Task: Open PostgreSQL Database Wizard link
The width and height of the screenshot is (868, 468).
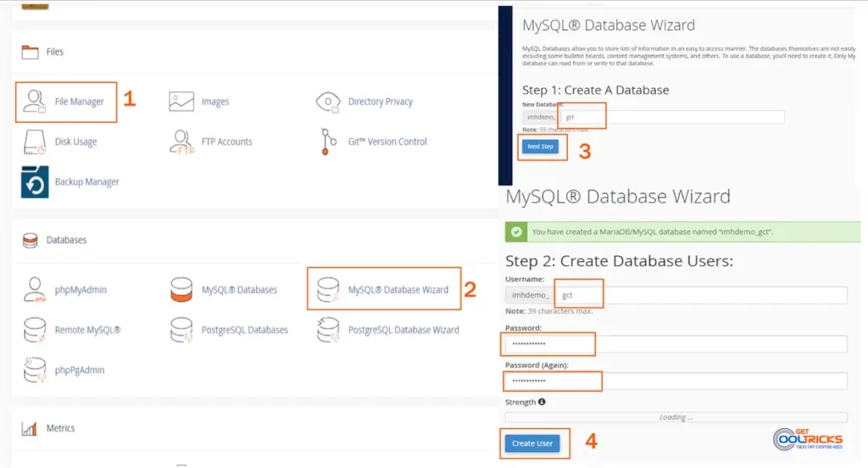Action: coord(403,330)
